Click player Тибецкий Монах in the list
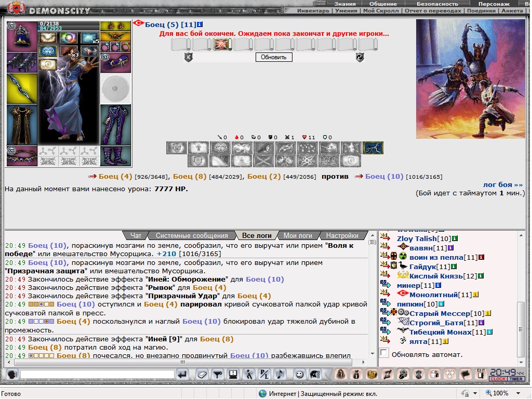The image size is (532, 399). [441, 332]
